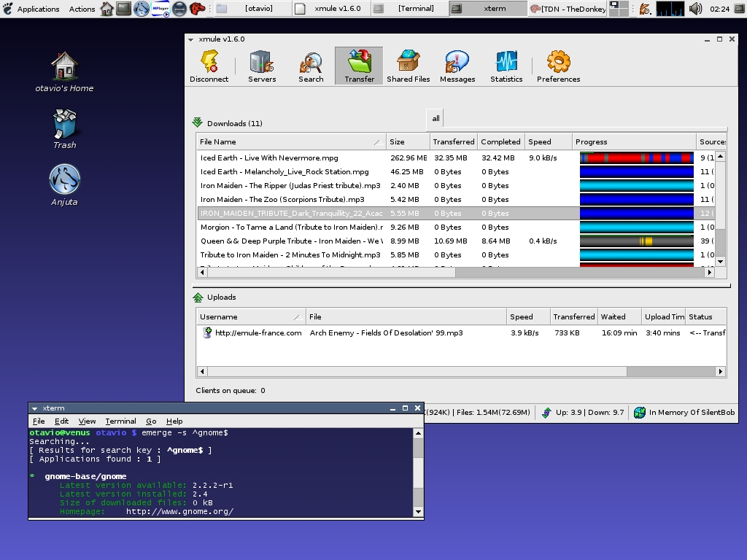
Task: Click the Disconnect toolbar icon in xmule
Action: pyautogui.click(x=209, y=66)
